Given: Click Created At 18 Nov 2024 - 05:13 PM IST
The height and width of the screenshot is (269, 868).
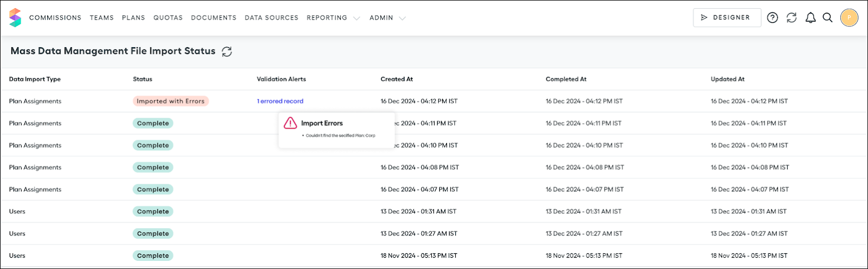Looking at the screenshot, I should click(x=419, y=255).
